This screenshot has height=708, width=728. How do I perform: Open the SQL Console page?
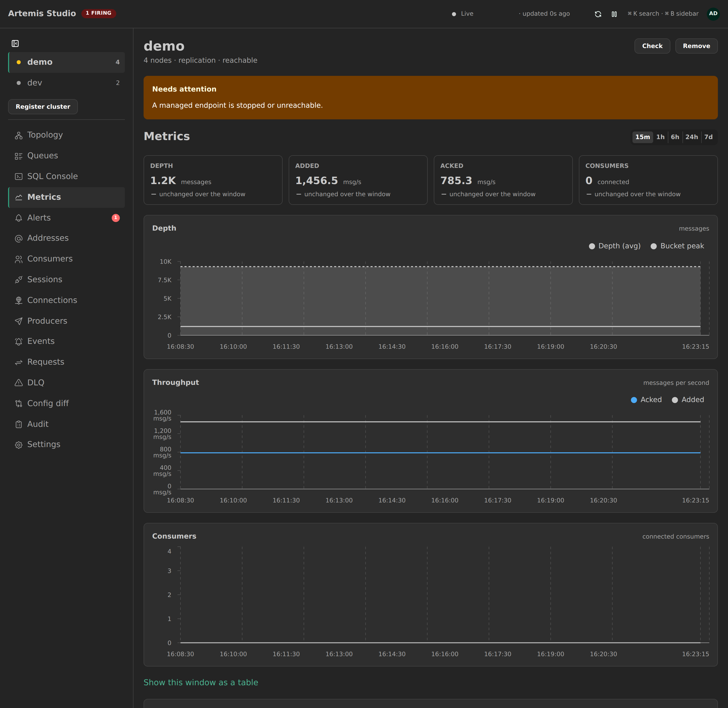66,176
